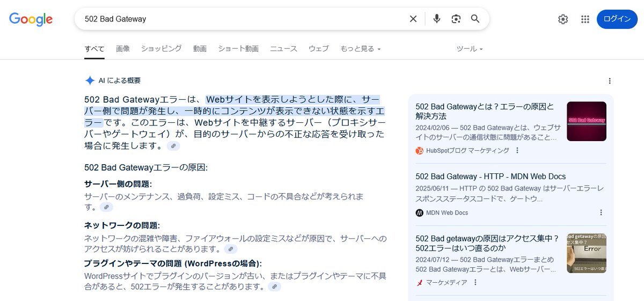
Task: Start voice search with microphone icon
Action: 437,19
